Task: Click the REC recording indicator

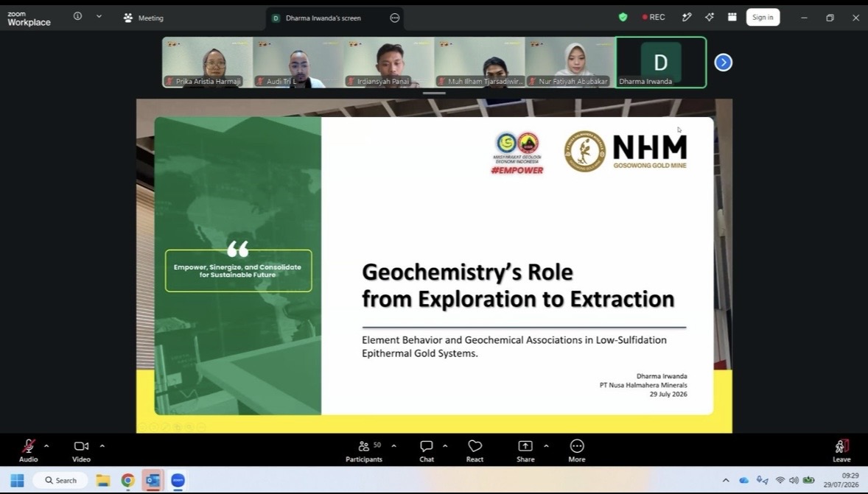Action: 654,17
